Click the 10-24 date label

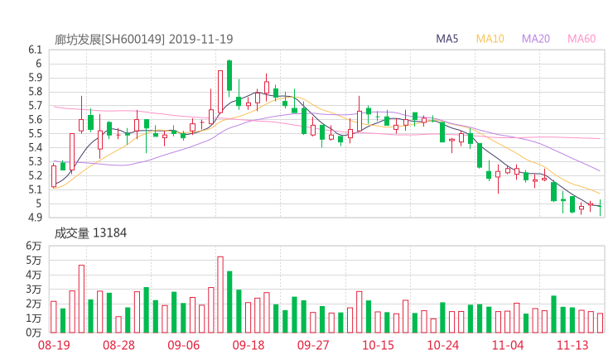click(442, 345)
